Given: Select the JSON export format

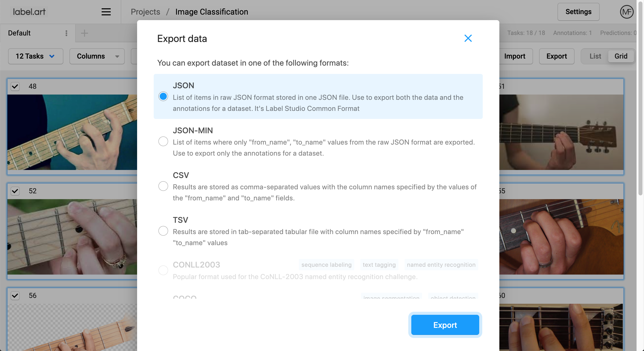Looking at the screenshot, I should click(163, 97).
